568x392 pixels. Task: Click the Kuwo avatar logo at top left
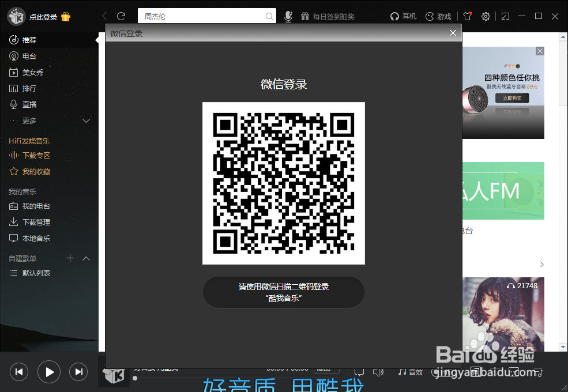click(16, 17)
